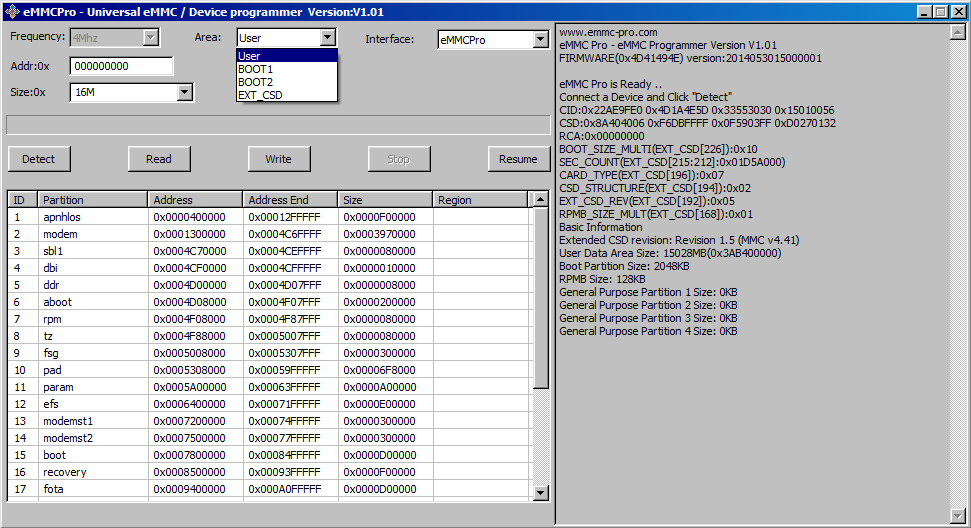Click size value 0x0003970000 of modem
971x528 pixels.
point(380,234)
